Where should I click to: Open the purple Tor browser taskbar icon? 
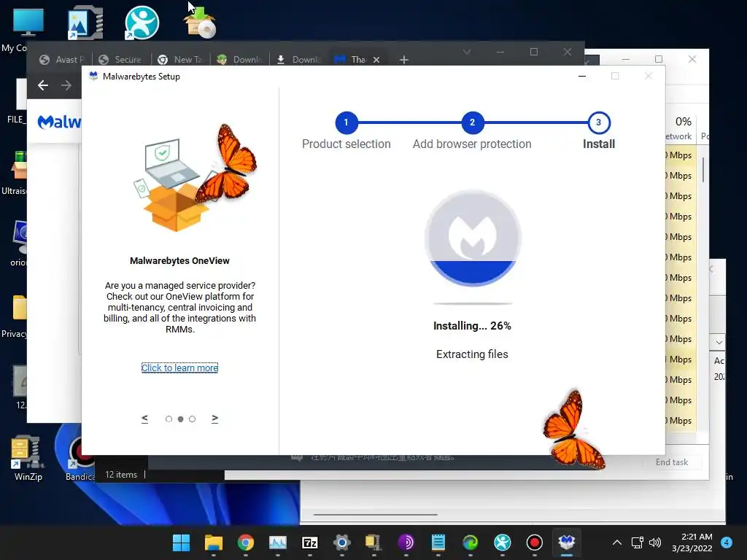[x=406, y=542]
